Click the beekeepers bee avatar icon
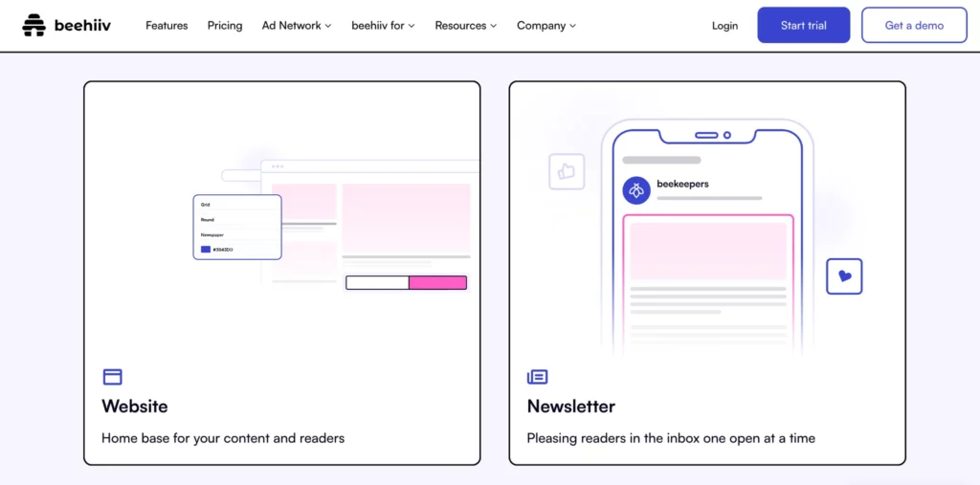The image size is (980, 485). pyautogui.click(x=636, y=190)
